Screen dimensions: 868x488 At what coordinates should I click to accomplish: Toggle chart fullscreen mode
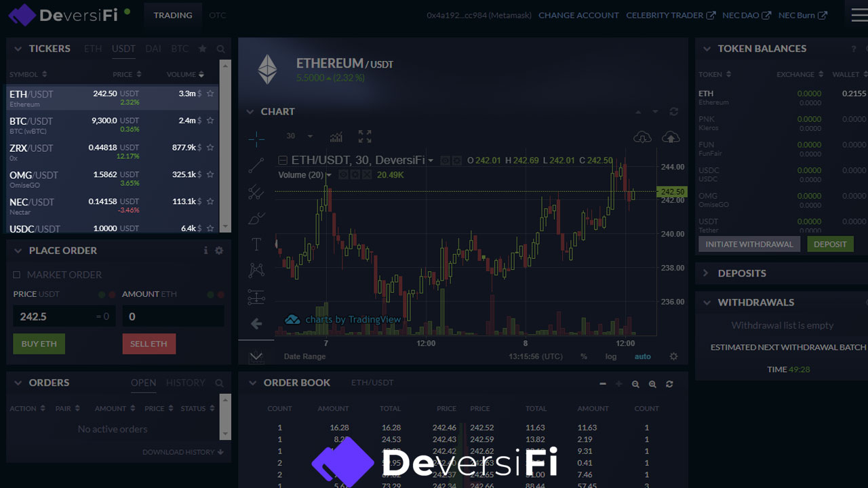365,137
